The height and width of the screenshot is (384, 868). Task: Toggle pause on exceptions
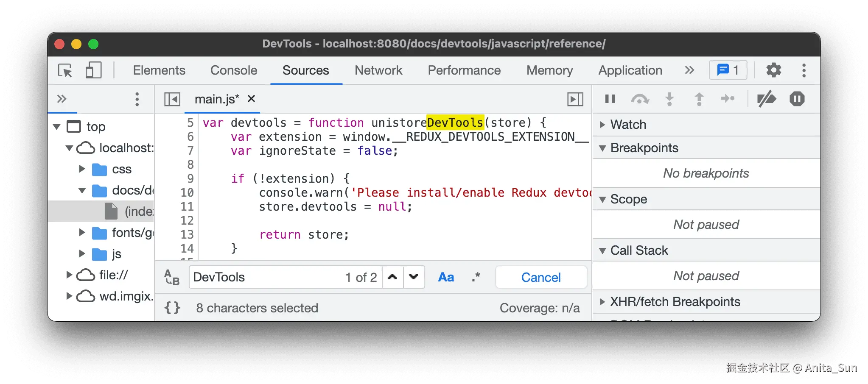[x=797, y=99]
